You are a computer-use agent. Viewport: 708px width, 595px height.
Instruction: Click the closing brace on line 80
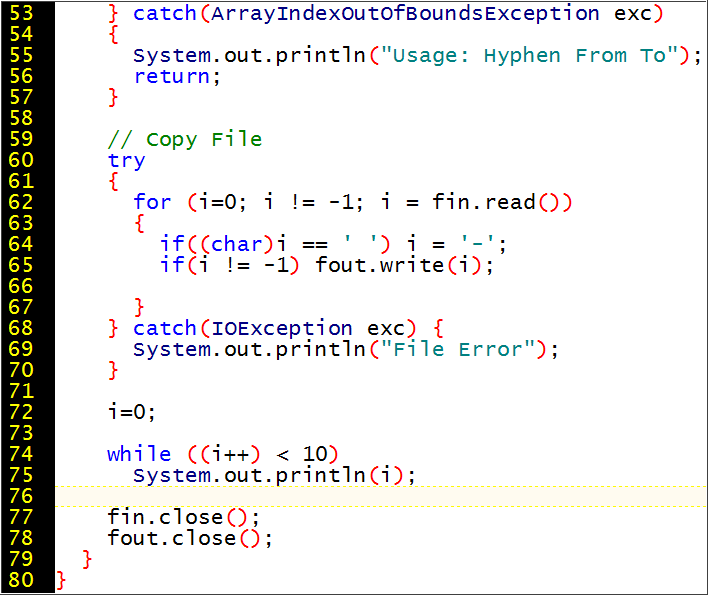[x=61, y=581]
